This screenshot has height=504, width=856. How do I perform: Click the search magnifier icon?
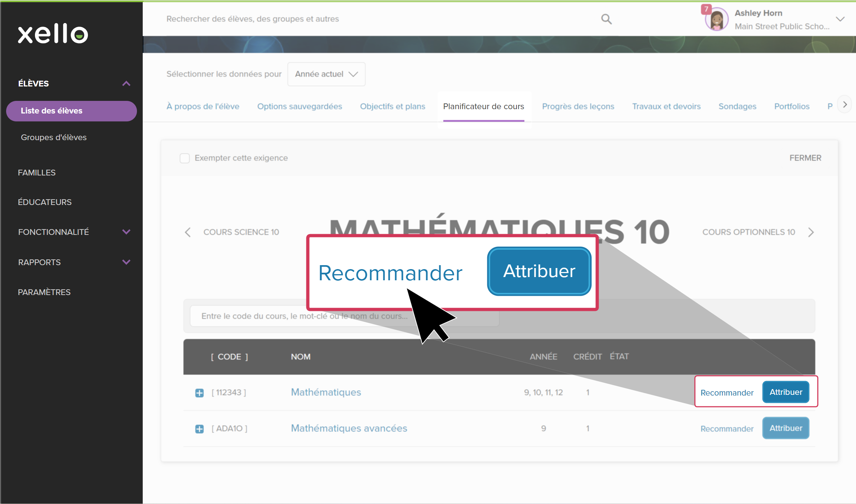pos(606,19)
